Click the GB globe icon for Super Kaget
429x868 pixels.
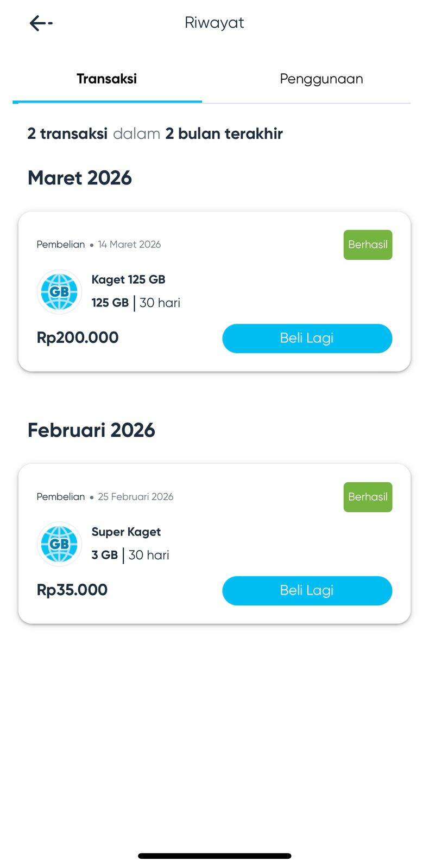click(59, 544)
